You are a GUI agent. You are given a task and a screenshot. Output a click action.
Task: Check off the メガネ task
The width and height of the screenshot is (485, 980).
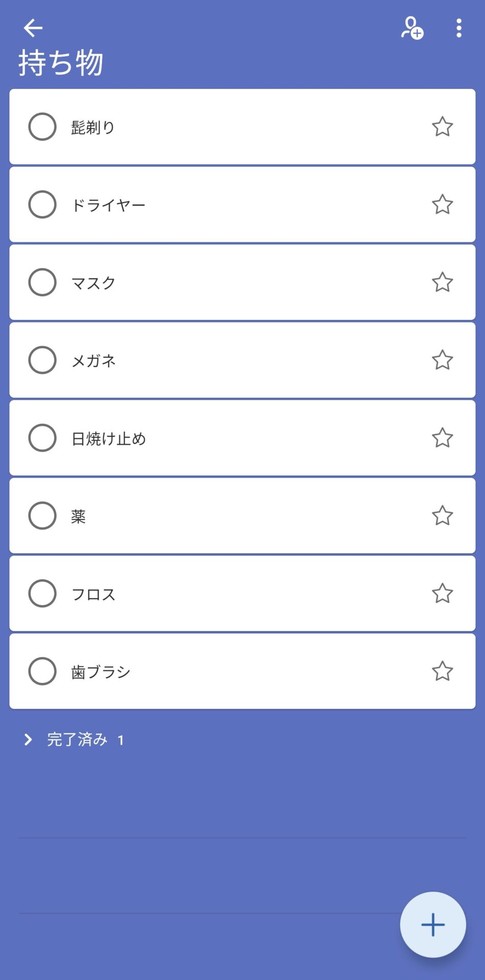[x=42, y=360]
